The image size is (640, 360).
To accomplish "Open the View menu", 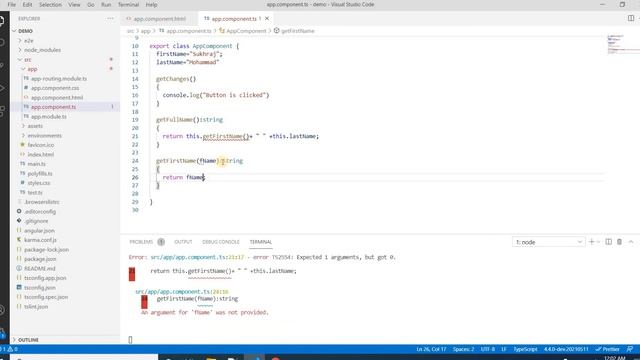I will [x=74, y=4].
